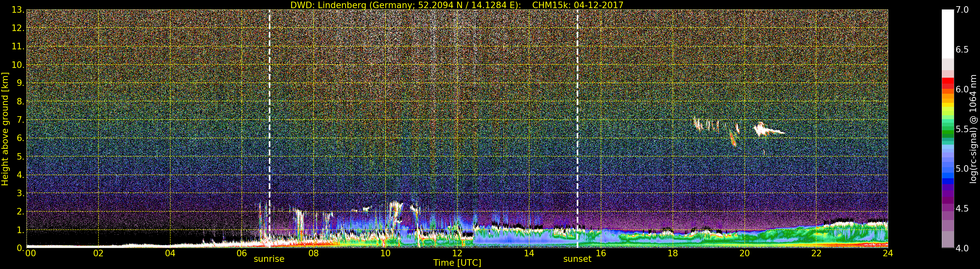Click the 24 tick on the time axis

[888, 253]
